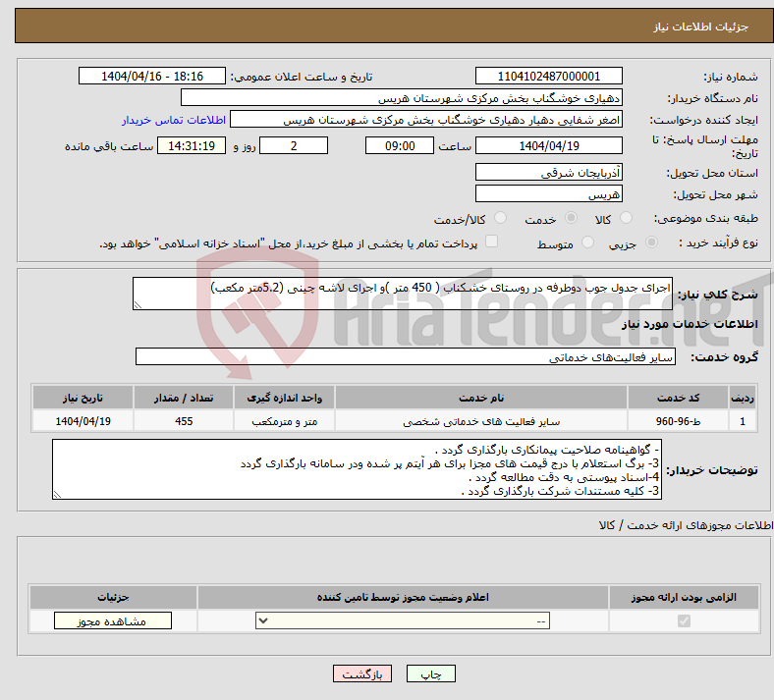Select the متوسط purchase type radio
Screen dimensions: 774x700
pos(587,242)
